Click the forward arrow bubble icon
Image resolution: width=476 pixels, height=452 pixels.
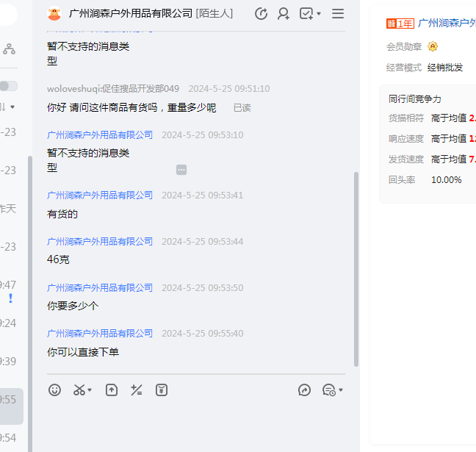[305, 390]
